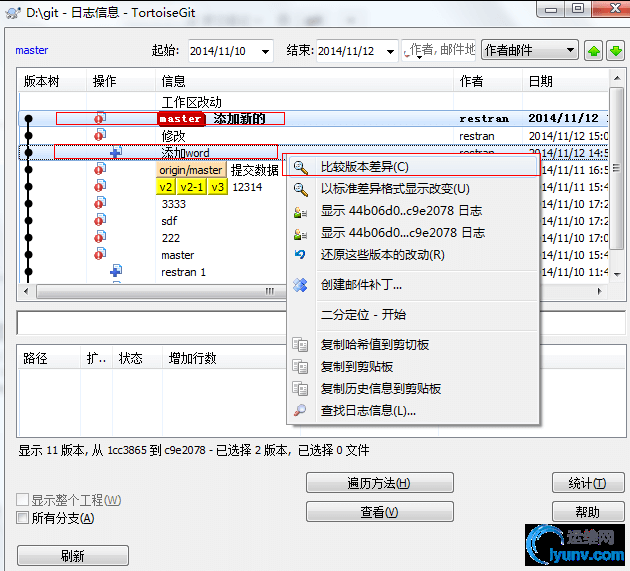Click the modified icon in origin/master row
Viewport: 630px width, 571px height.
[100, 169]
